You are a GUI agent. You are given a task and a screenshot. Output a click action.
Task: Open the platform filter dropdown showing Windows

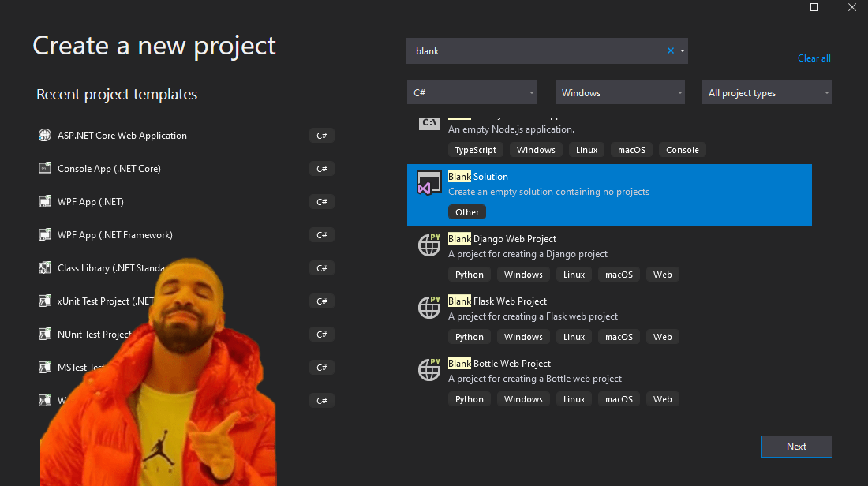tap(620, 92)
